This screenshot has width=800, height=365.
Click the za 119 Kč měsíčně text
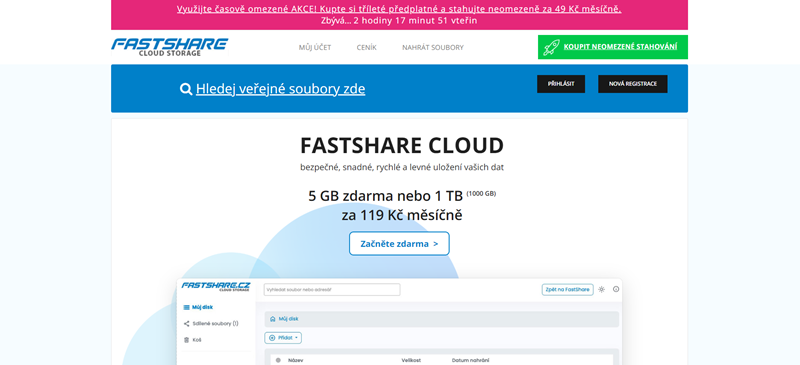pos(402,215)
